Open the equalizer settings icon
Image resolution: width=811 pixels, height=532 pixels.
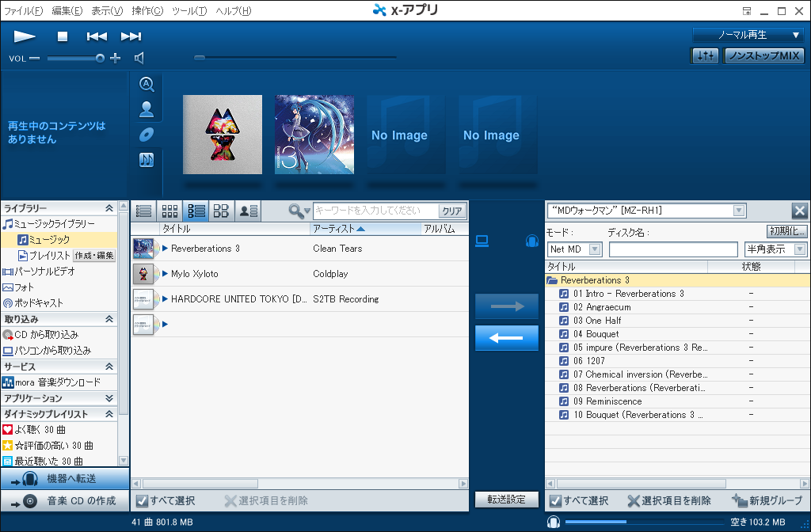pos(705,56)
